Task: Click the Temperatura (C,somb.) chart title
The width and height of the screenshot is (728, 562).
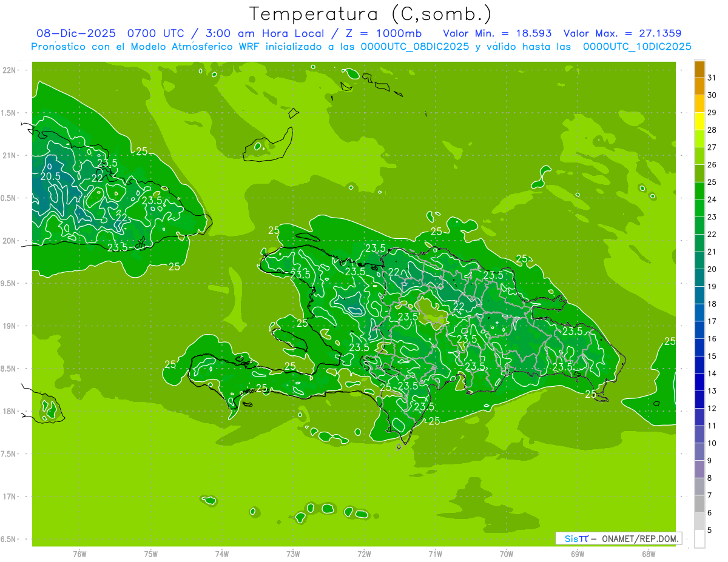Action: click(x=370, y=13)
